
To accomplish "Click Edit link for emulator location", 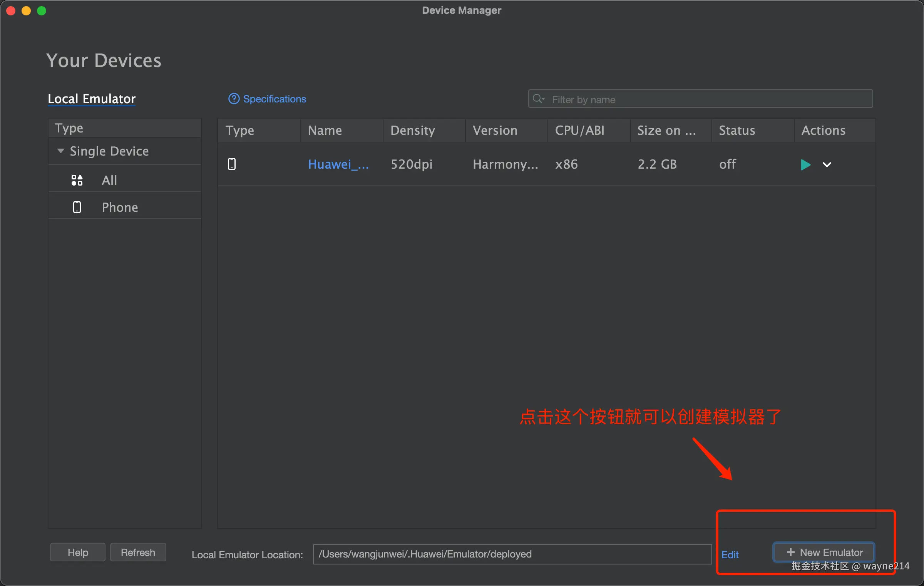I will (730, 554).
